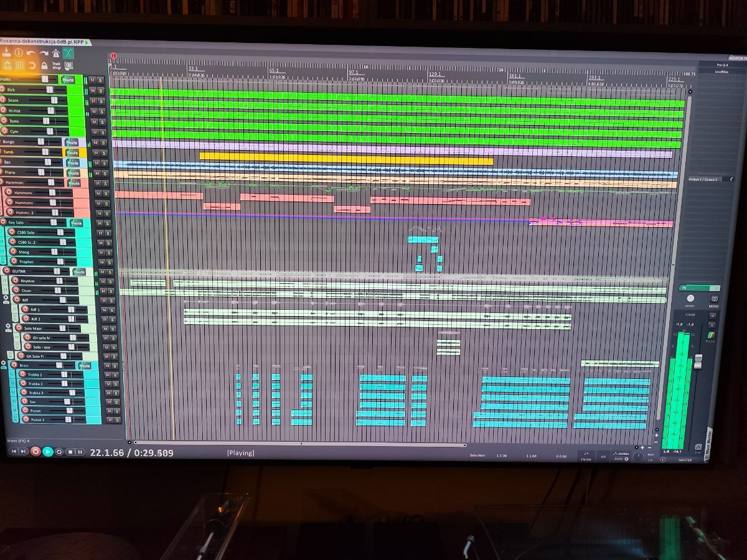Solo the Bas track
This screenshot has width=747, height=560.
click(x=105, y=163)
